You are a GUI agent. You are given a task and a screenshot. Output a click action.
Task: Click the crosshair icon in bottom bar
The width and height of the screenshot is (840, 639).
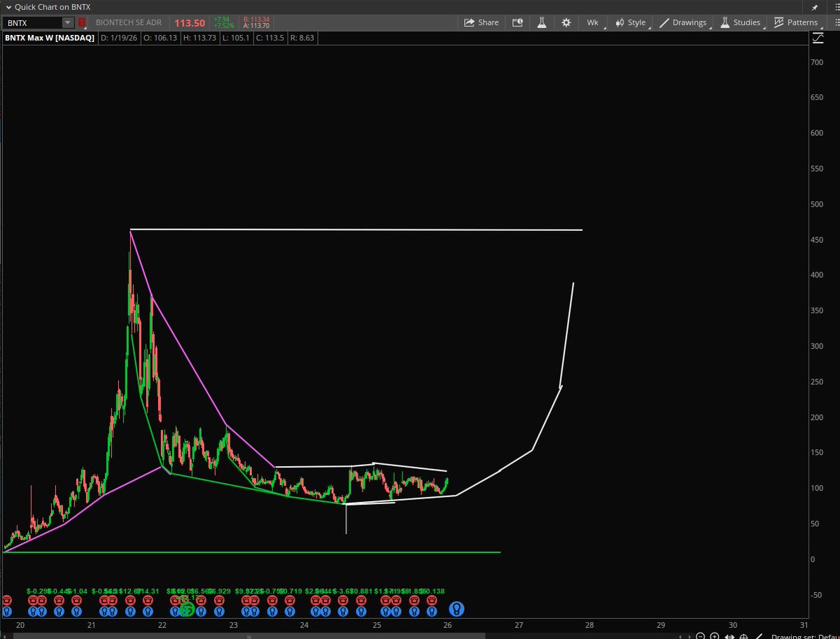(743, 636)
